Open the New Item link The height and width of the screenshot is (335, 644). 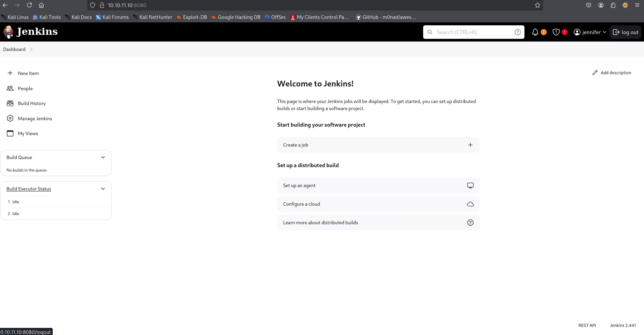(28, 73)
